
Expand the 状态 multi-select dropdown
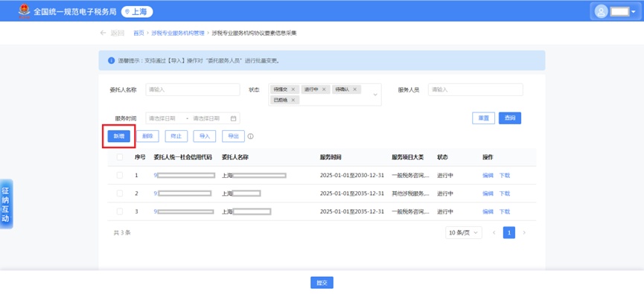tap(375, 95)
